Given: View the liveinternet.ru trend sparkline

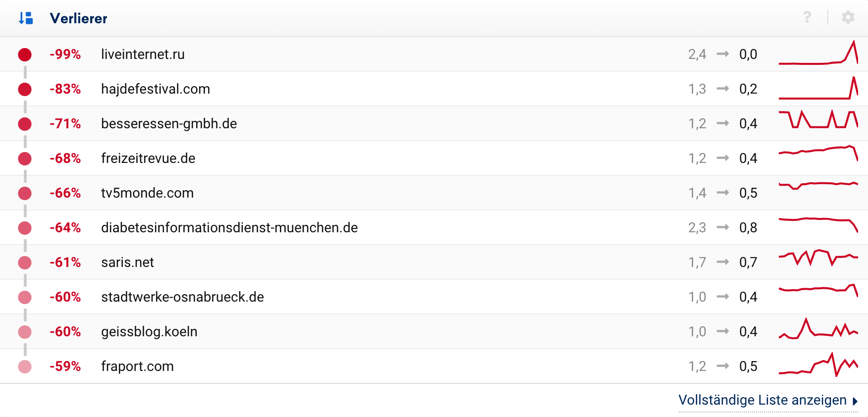Looking at the screenshot, I should pos(818,53).
